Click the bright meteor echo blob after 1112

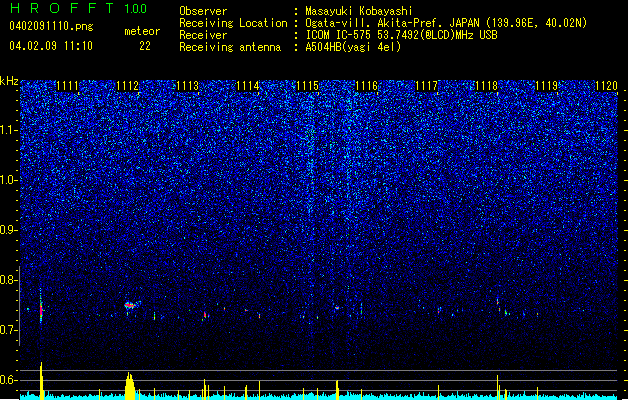[131, 305]
